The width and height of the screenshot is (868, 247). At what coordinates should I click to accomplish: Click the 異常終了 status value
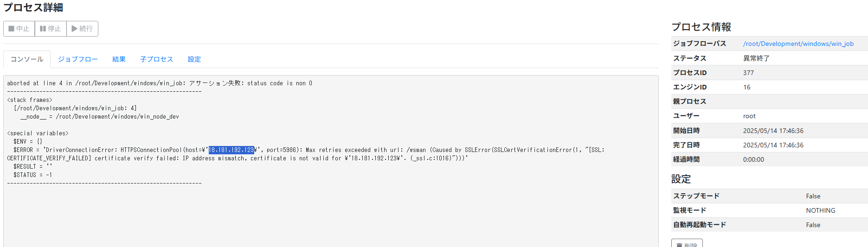coord(756,58)
